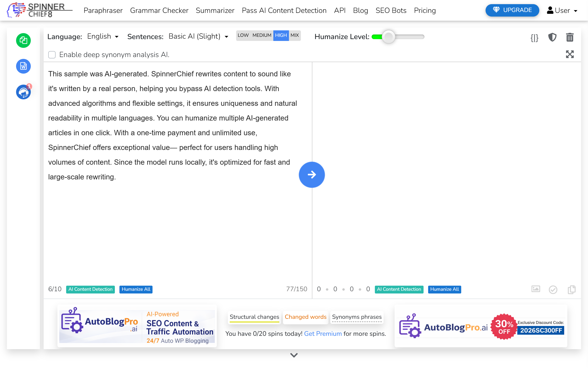Click the Changed words legend label
This screenshot has height=368, width=588.
pyautogui.click(x=305, y=317)
